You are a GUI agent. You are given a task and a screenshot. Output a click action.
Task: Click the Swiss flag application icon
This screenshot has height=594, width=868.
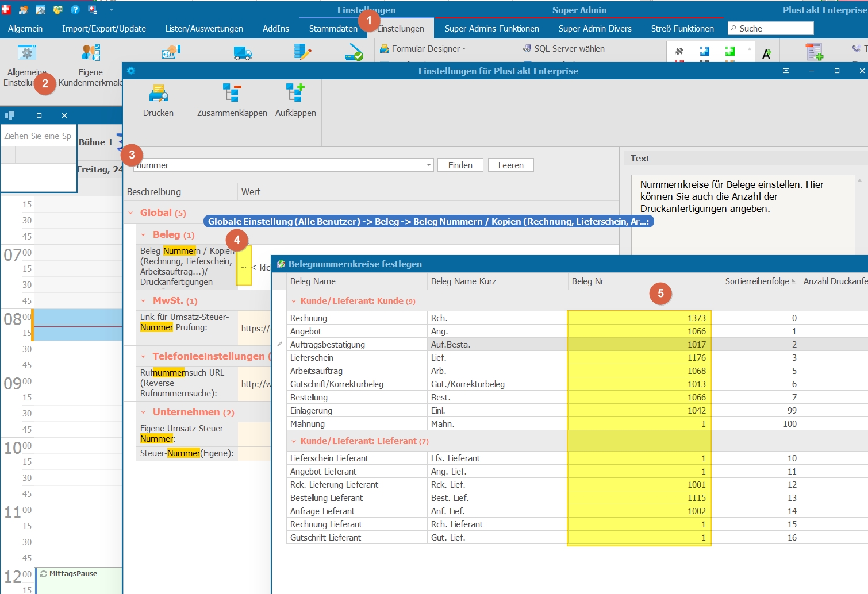point(6,10)
